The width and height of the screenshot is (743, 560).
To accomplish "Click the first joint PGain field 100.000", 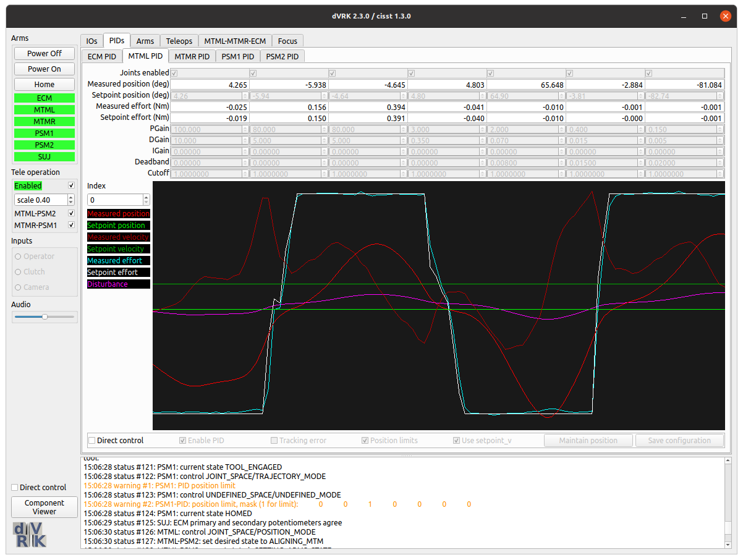I will click(x=210, y=129).
